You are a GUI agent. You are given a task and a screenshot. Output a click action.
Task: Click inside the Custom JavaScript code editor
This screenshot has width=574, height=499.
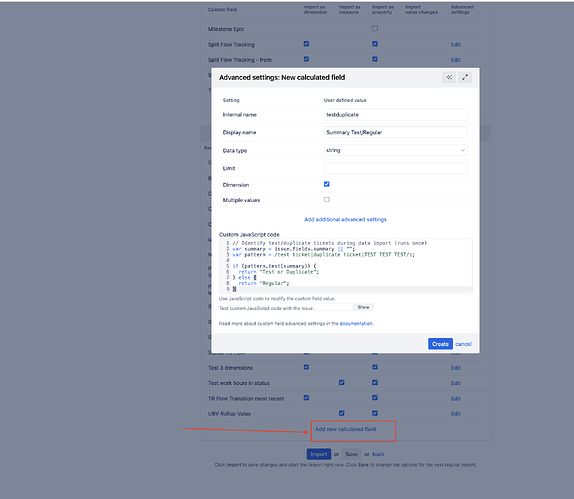(346, 266)
